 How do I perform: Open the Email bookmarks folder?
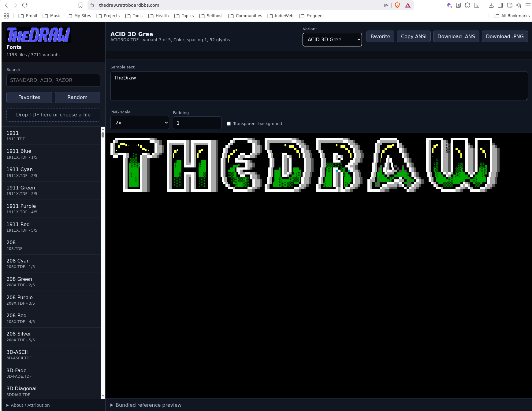(28, 16)
